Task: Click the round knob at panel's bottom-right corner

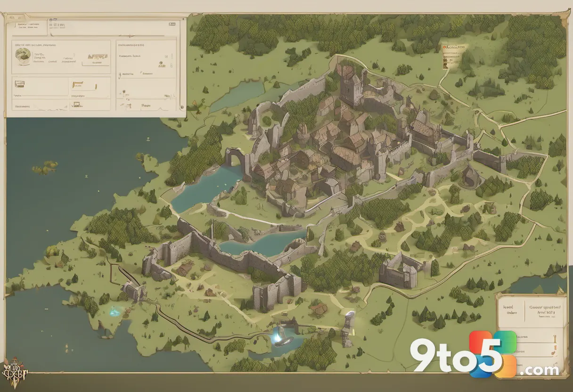Action: [182, 107]
